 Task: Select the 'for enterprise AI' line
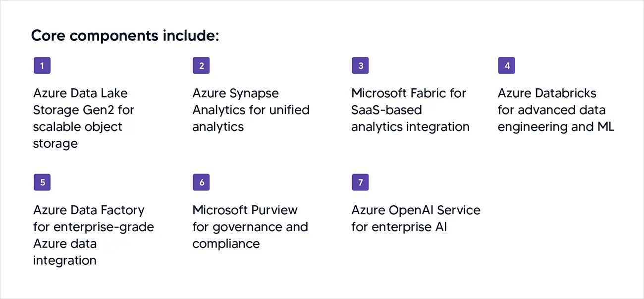point(399,227)
